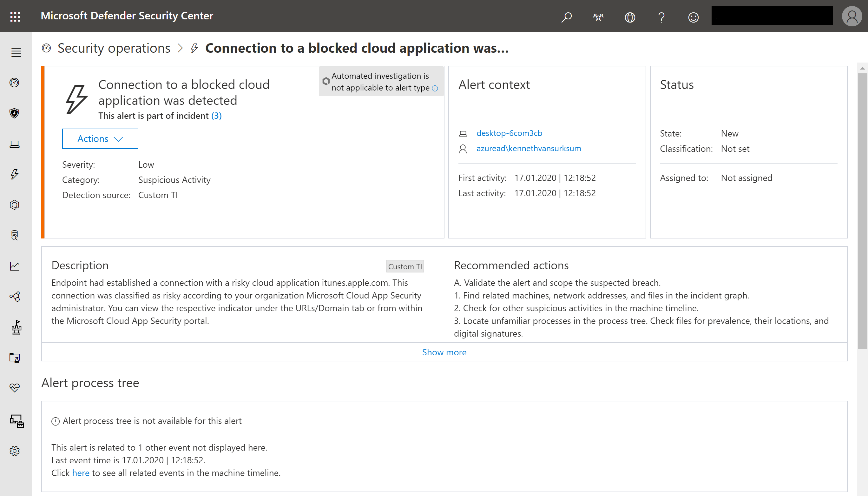Select the 'Not set' classification value
Image resolution: width=868 pixels, height=496 pixels.
tap(735, 149)
